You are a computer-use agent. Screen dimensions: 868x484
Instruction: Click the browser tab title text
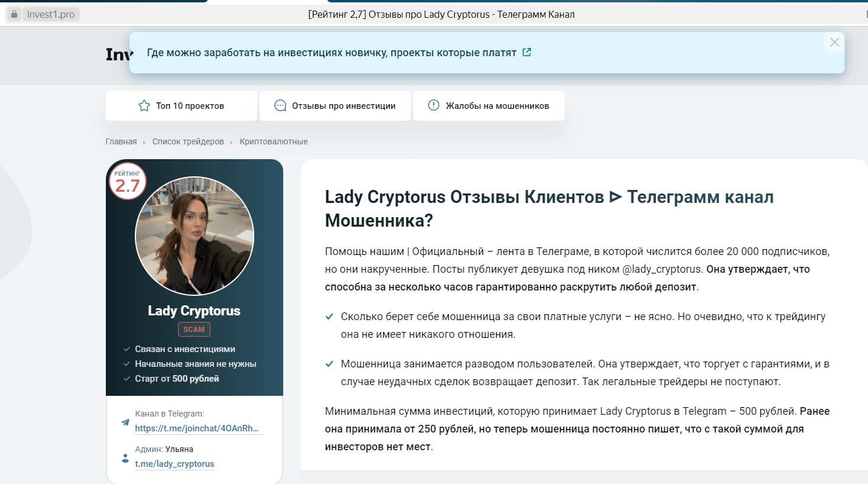[441, 14]
